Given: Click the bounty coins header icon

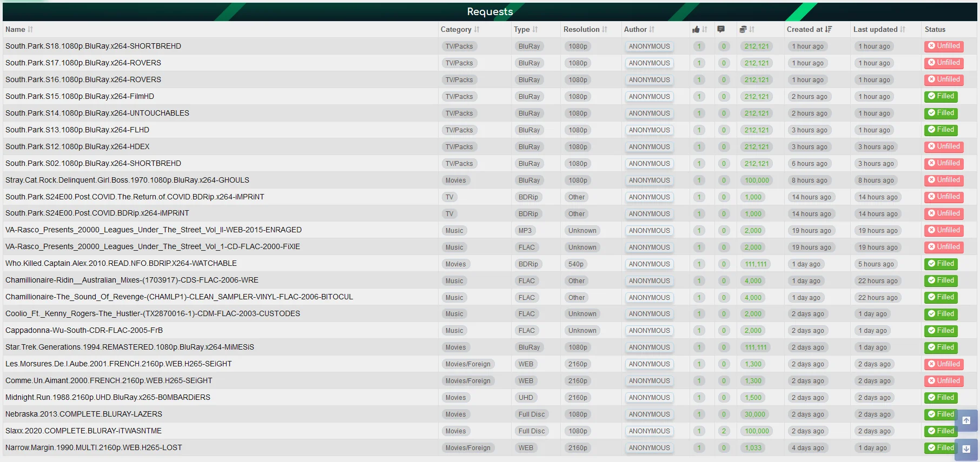Looking at the screenshot, I should point(743,30).
